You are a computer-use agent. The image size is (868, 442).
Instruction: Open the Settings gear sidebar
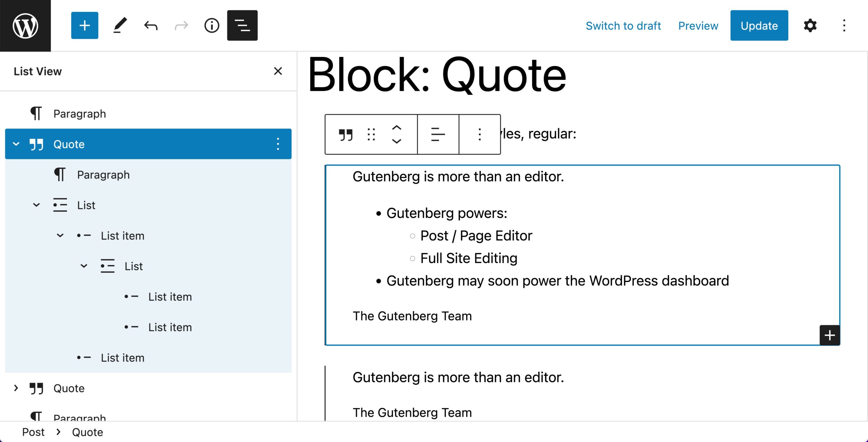pos(810,26)
